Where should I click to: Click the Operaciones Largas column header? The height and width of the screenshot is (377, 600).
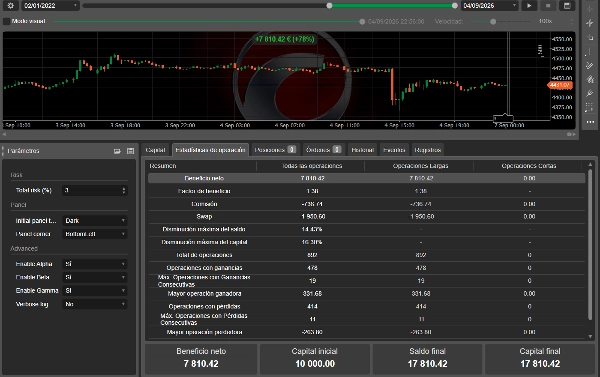pyautogui.click(x=420, y=166)
